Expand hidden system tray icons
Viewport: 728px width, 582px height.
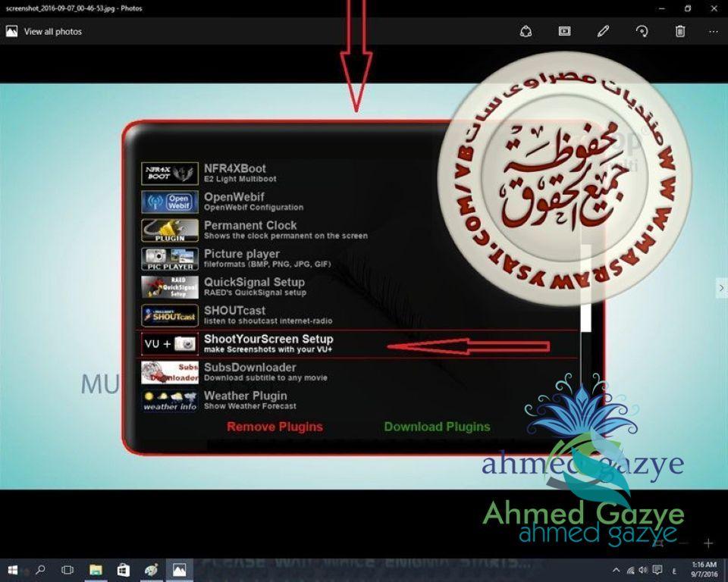click(616, 571)
